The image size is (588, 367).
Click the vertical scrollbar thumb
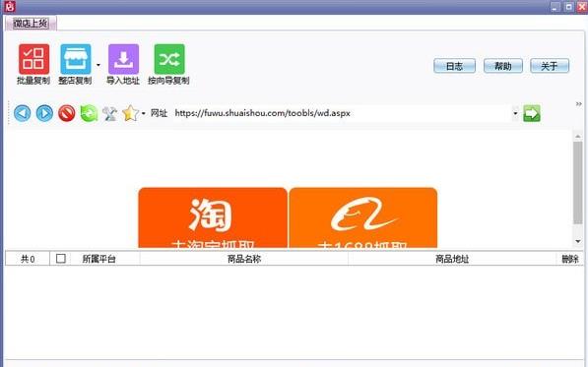[x=578, y=183]
